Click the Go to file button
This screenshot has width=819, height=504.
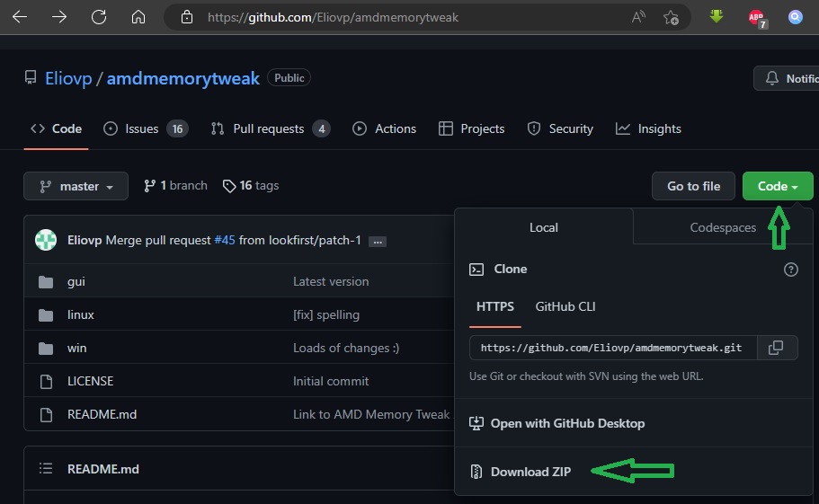tap(693, 186)
